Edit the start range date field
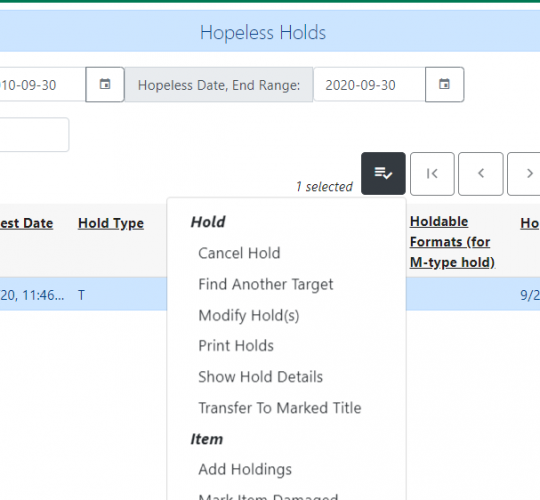Screen dimensions: 540x500 (42, 85)
